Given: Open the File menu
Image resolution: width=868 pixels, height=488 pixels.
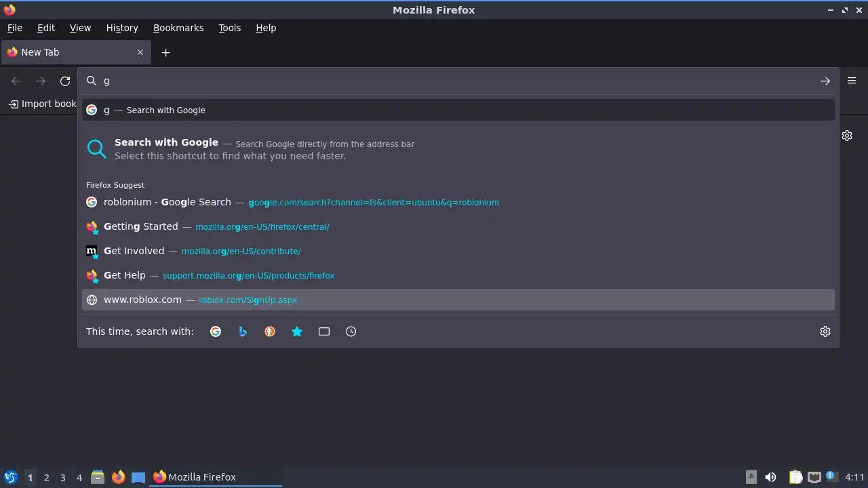Looking at the screenshot, I should (x=15, y=28).
